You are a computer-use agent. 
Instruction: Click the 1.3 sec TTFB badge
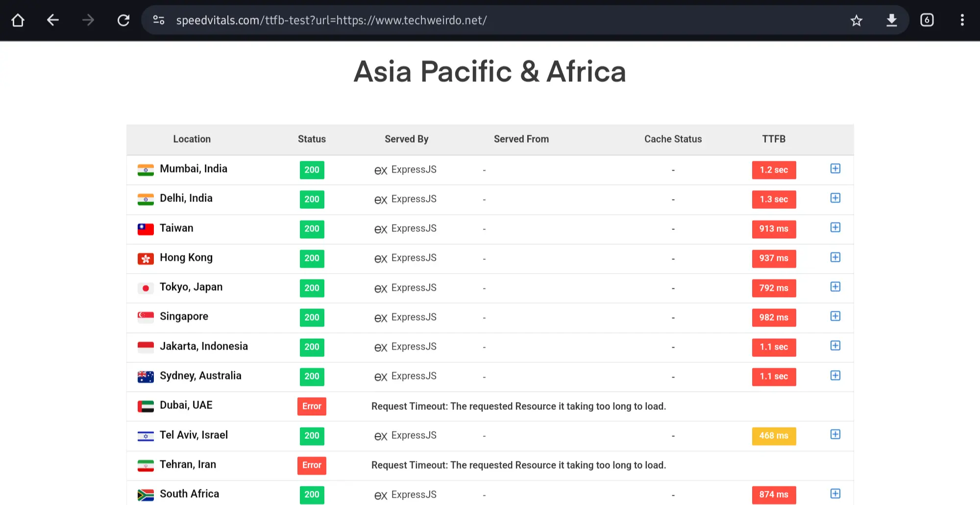(x=774, y=200)
